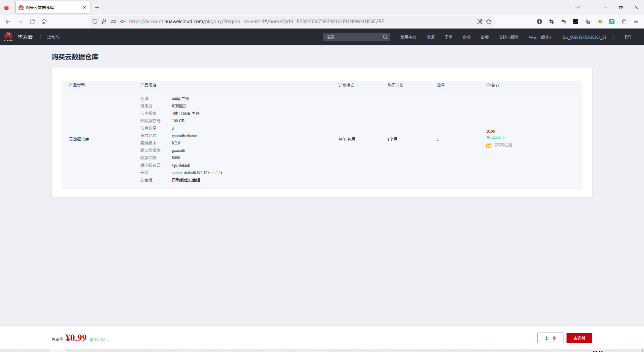Viewport: 644px width, 352px height.
Task: Click the browser address bar URL
Action: 257,21
